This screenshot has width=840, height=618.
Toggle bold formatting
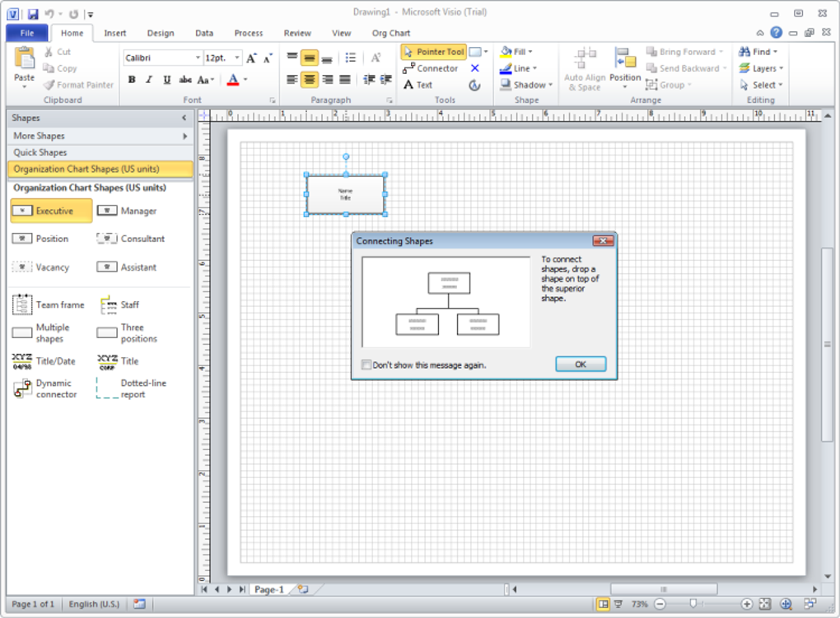coord(132,80)
